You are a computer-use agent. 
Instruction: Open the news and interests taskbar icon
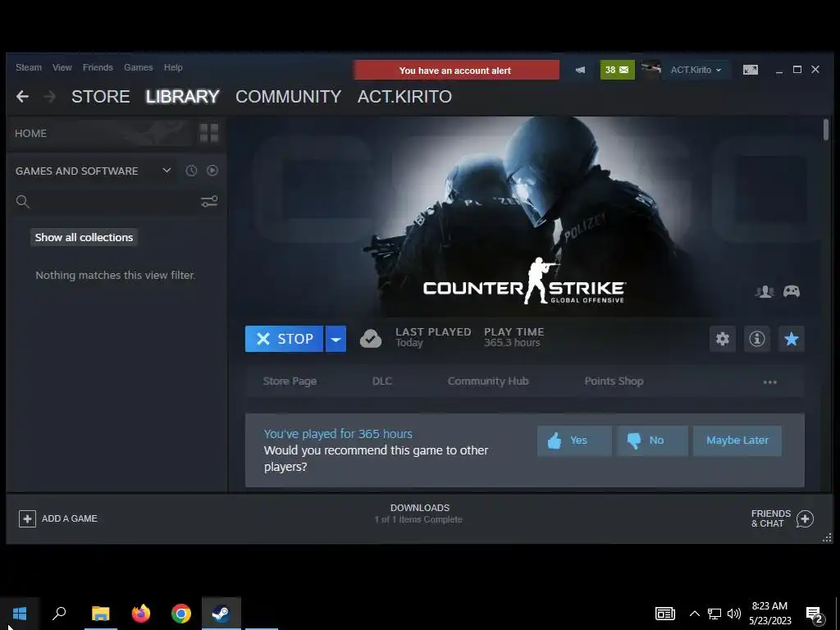[664, 614]
